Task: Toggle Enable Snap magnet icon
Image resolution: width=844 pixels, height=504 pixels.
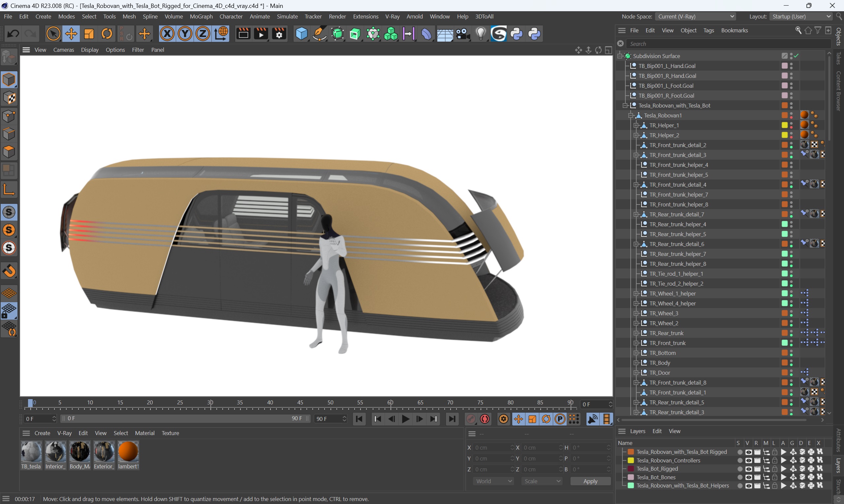Action: (x=9, y=271)
